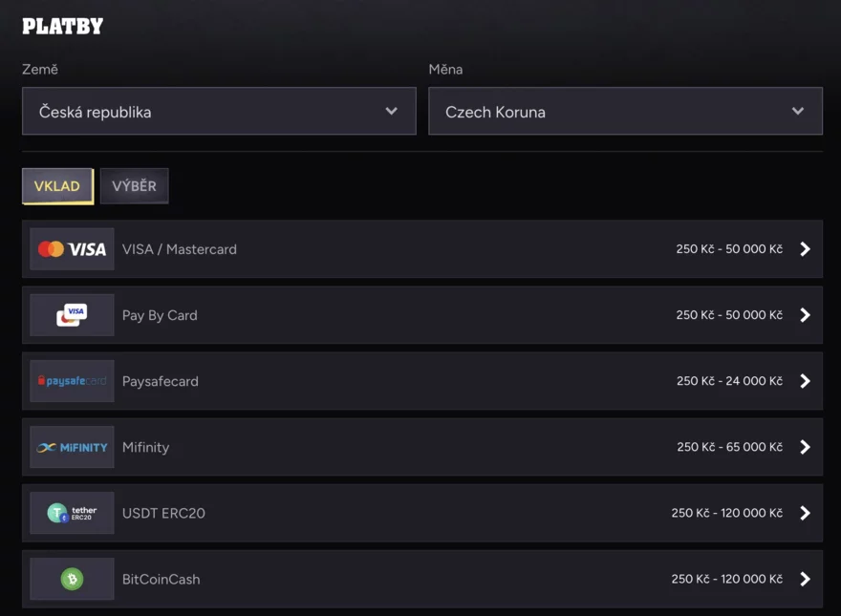
Task: Select the USDT ERC20 payment label
Action: tap(163, 513)
